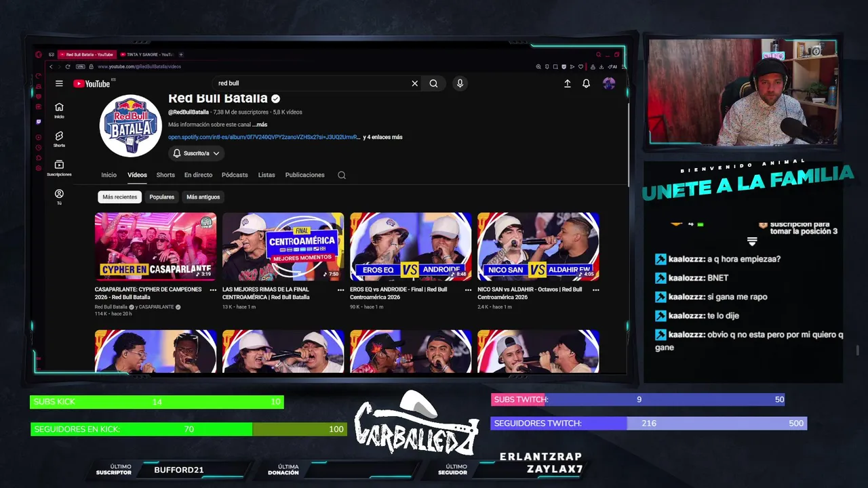Open NICO SAN vs ALDAHIR Octavos title
The width and height of the screenshot is (868, 488).
pyautogui.click(x=530, y=293)
